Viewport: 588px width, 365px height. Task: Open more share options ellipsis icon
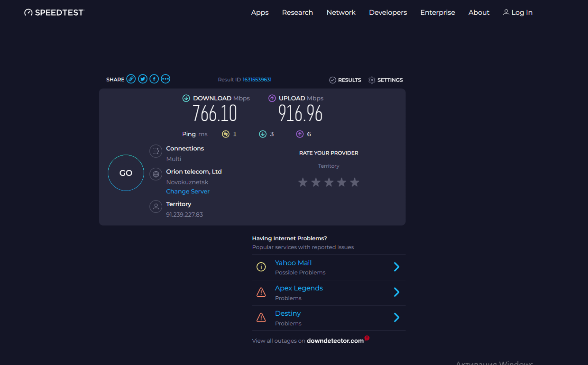(166, 79)
